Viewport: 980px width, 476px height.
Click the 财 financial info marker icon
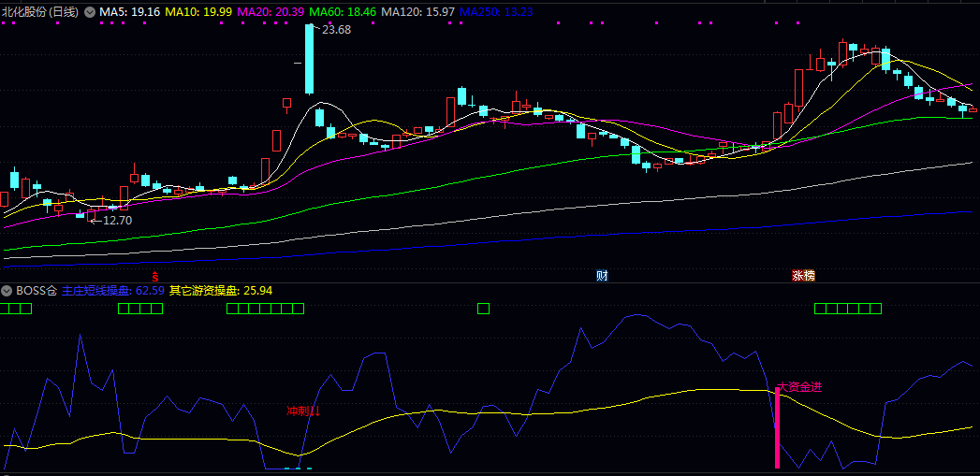pos(602,276)
